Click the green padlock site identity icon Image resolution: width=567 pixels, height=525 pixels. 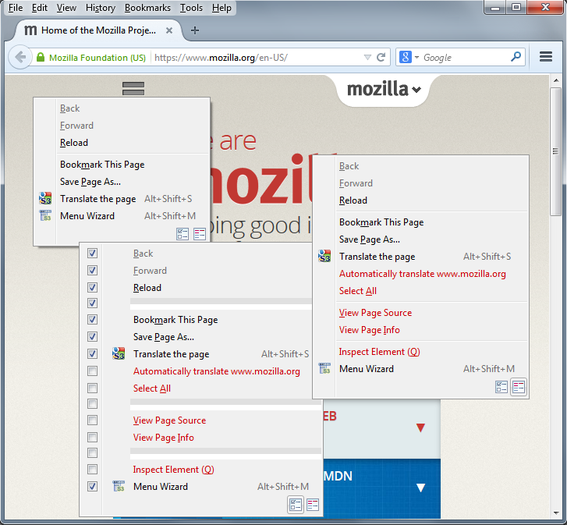pyautogui.click(x=40, y=57)
